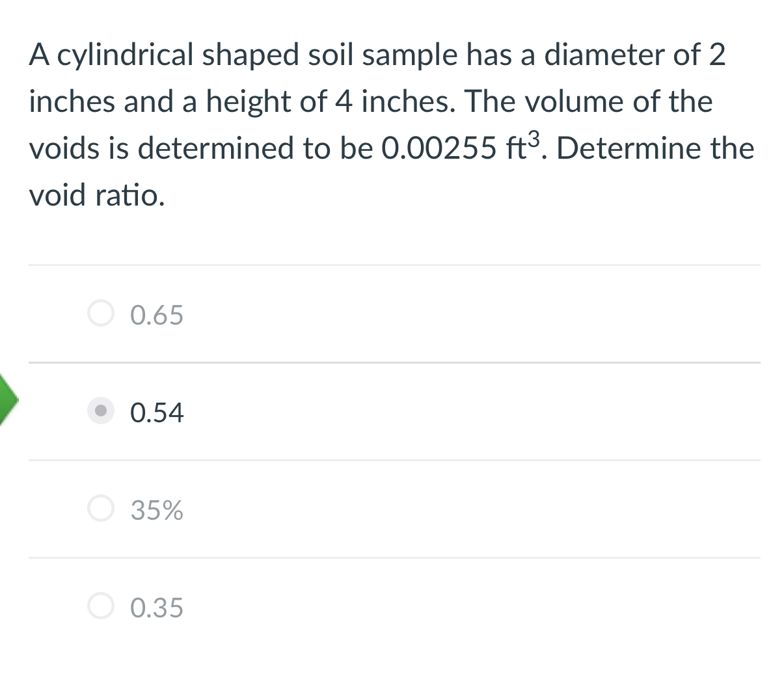Click the 0.54 answer label text

tap(156, 412)
